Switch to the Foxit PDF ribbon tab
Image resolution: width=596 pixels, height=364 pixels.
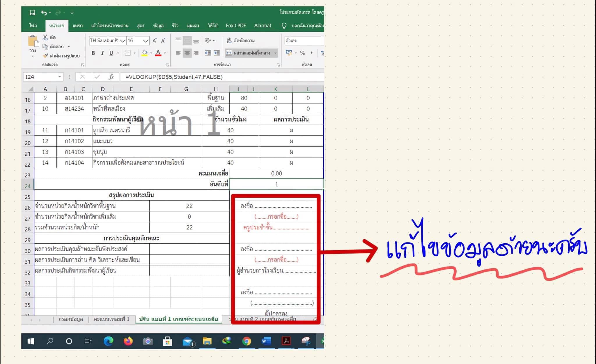tap(236, 26)
